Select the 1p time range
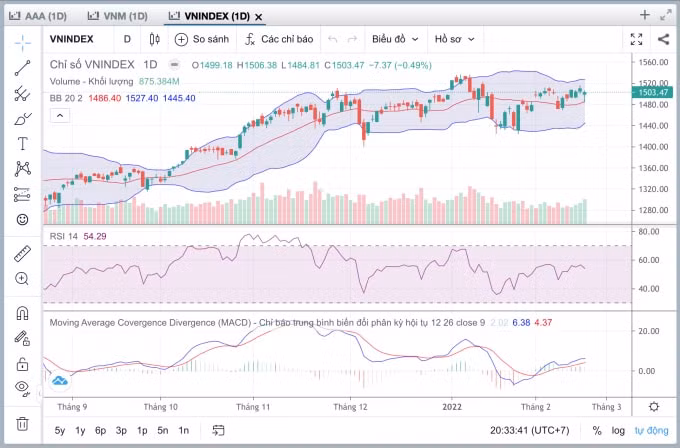 coord(142,430)
